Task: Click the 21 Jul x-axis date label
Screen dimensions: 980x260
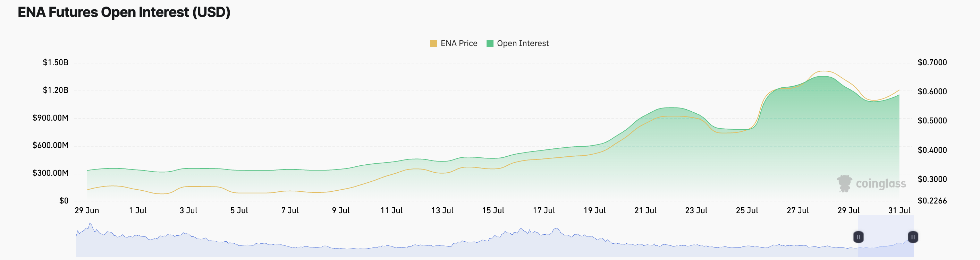Action: point(645,210)
